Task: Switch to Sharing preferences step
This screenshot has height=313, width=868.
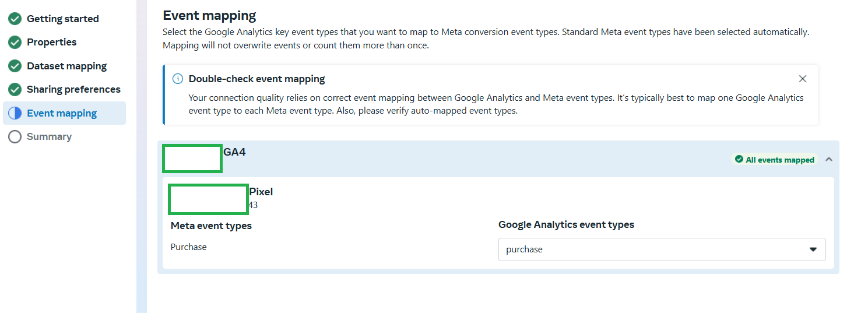Action: point(73,89)
